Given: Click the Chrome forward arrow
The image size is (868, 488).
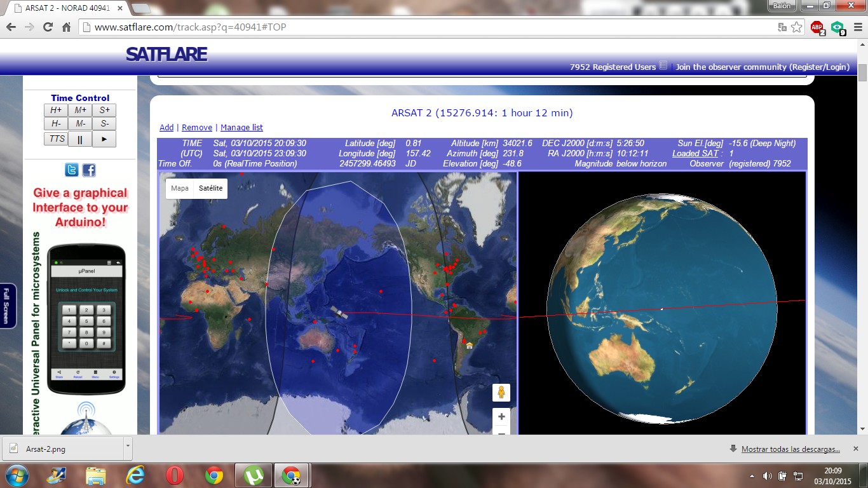Looking at the screenshot, I should (29, 27).
